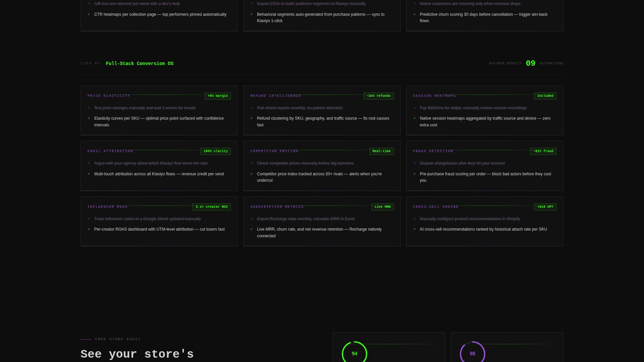Click the '+$18 UPT' badge
Viewport: 644px width, 362px height.
pyautogui.click(x=545, y=207)
